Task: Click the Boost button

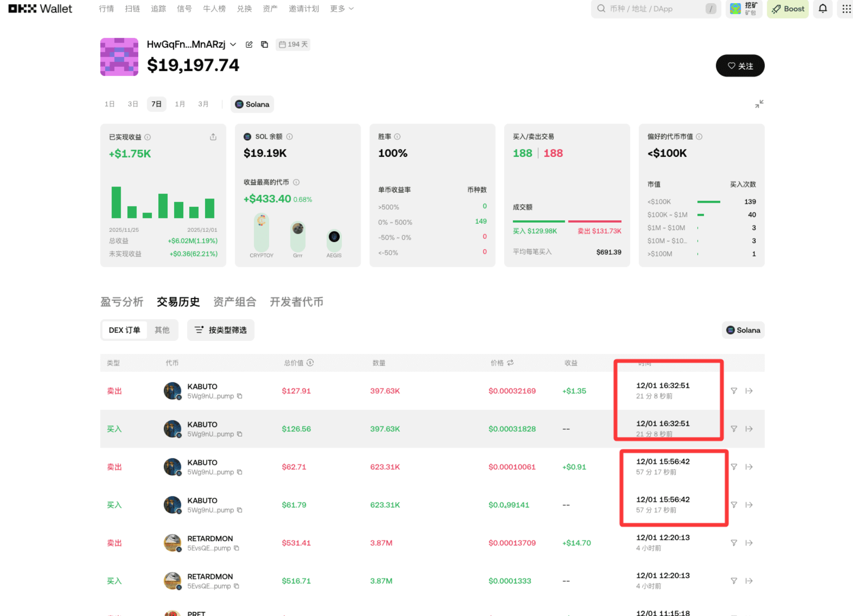Action: point(788,9)
